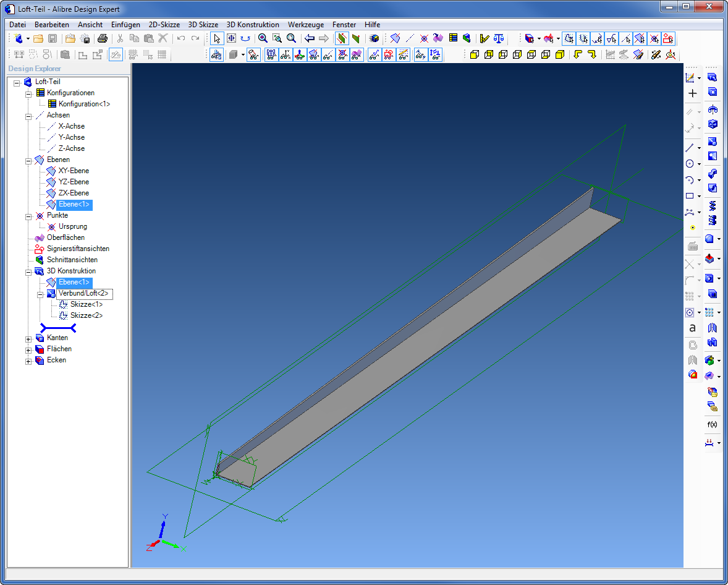Select Skizze<1> under the loft feature
This screenshot has width=728, height=585.
coord(87,304)
